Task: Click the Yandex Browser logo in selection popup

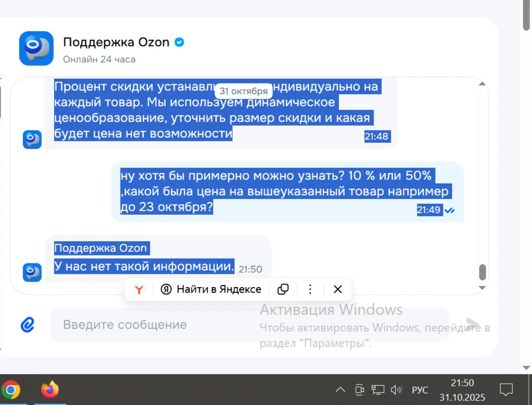Action: (139, 289)
